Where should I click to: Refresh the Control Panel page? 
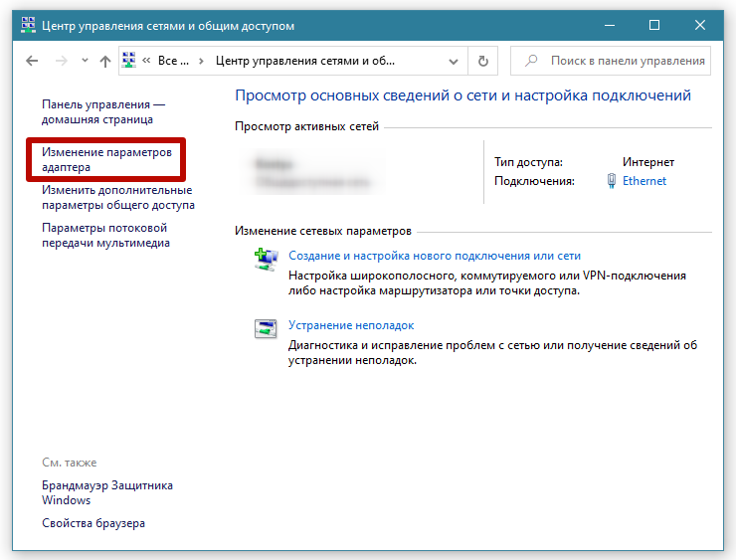pos(483,61)
